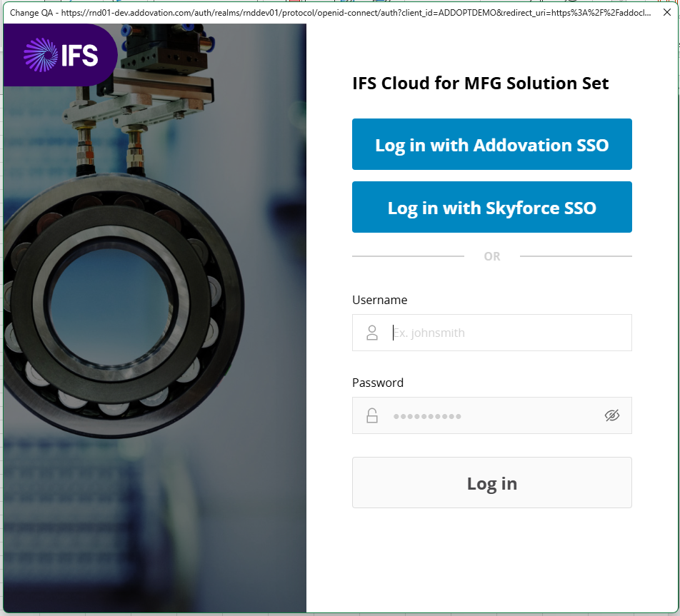Viewport: 680px width, 616px height.
Task: Click into the Password input field
Action: [493, 415]
